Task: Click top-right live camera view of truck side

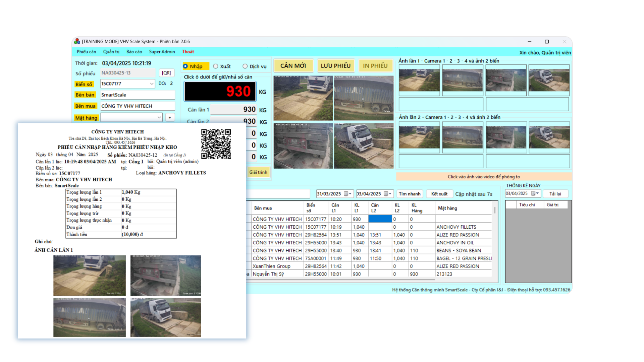Action: (x=364, y=98)
